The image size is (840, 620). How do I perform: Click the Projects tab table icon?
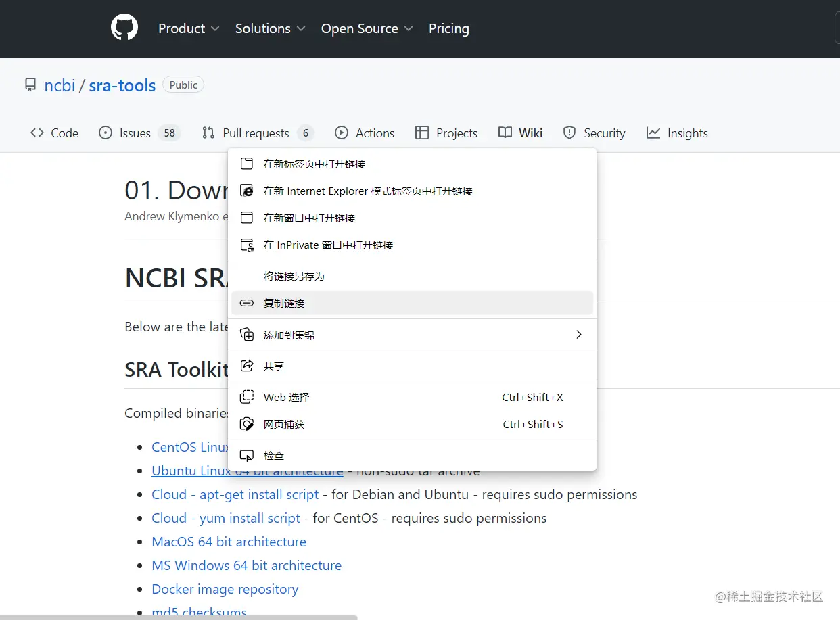click(x=422, y=133)
